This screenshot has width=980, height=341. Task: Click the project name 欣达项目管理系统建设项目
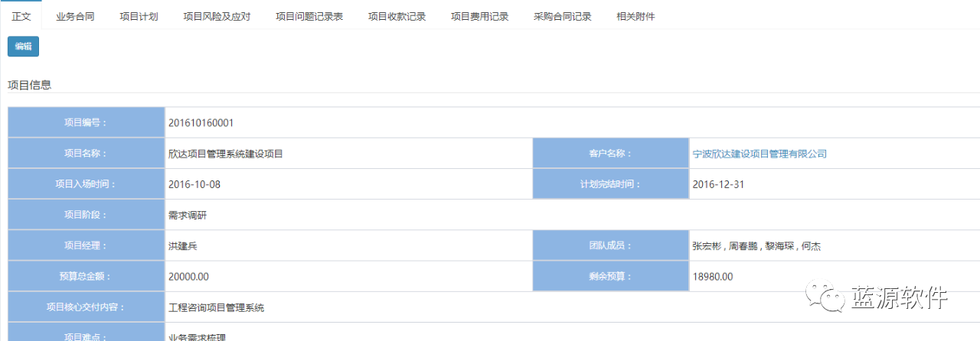click(x=225, y=154)
